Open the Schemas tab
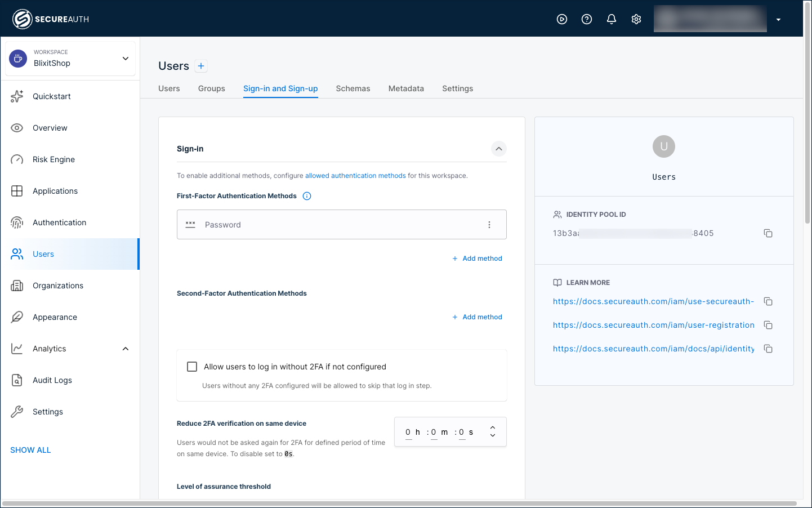Screen dimensions: 812x508 [353, 88]
